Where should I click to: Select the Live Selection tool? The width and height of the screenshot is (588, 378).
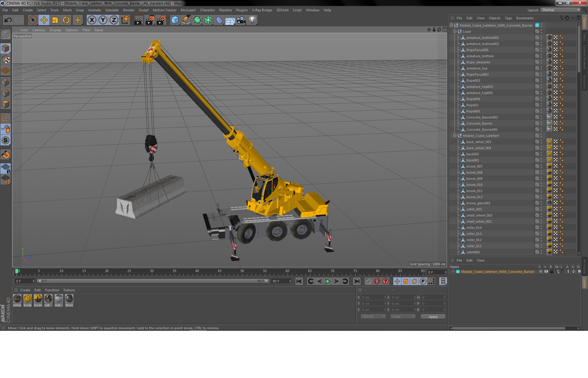(33, 20)
